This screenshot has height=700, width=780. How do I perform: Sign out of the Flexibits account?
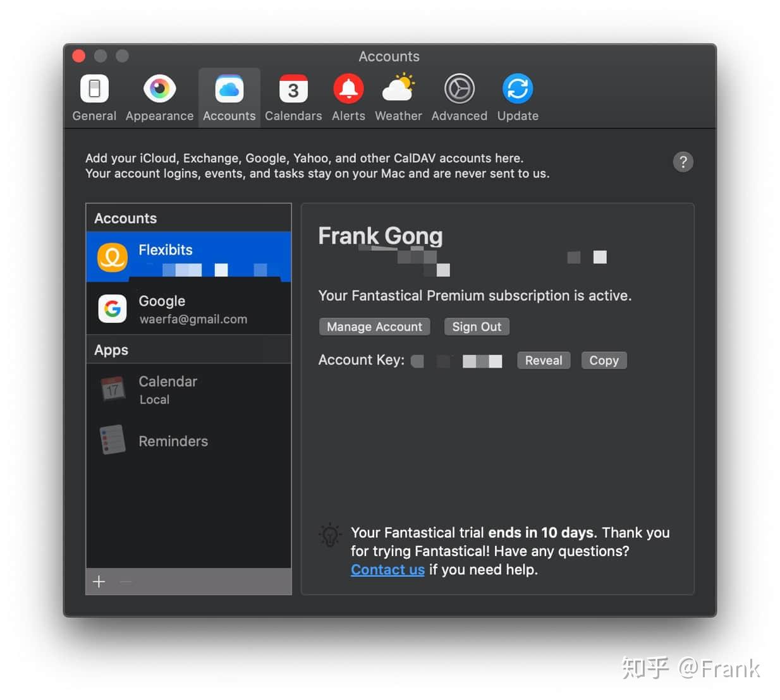coord(477,327)
